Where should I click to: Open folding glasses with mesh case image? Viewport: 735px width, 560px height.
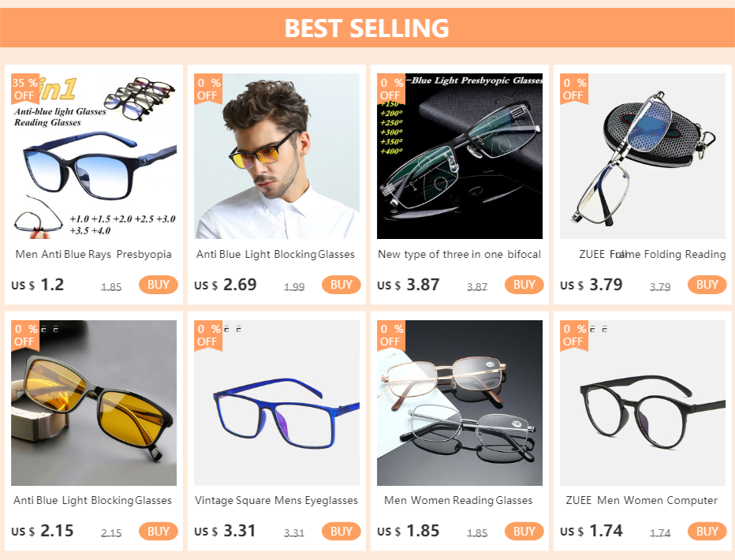point(642,156)
